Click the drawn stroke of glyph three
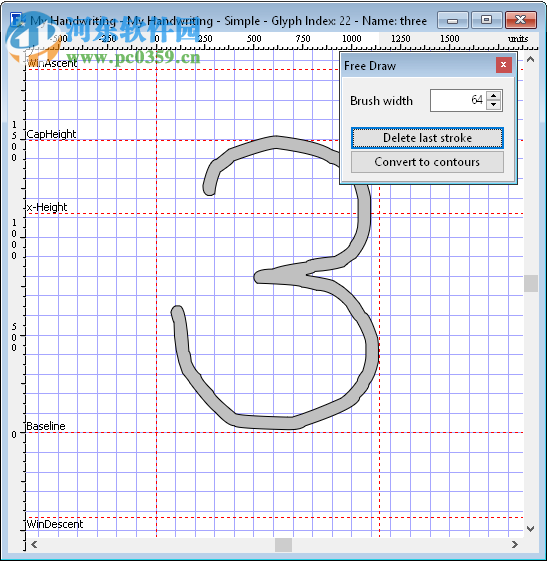 tap(364, 211)
